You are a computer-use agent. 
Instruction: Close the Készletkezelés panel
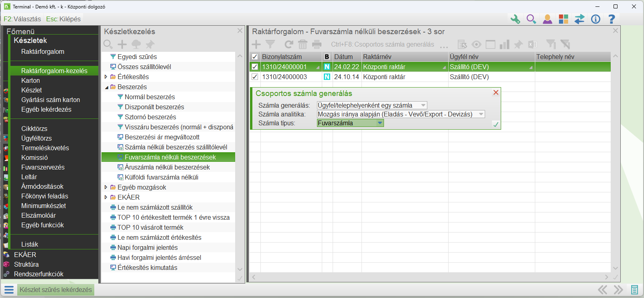pyautogui.click(x=240, y=31)
